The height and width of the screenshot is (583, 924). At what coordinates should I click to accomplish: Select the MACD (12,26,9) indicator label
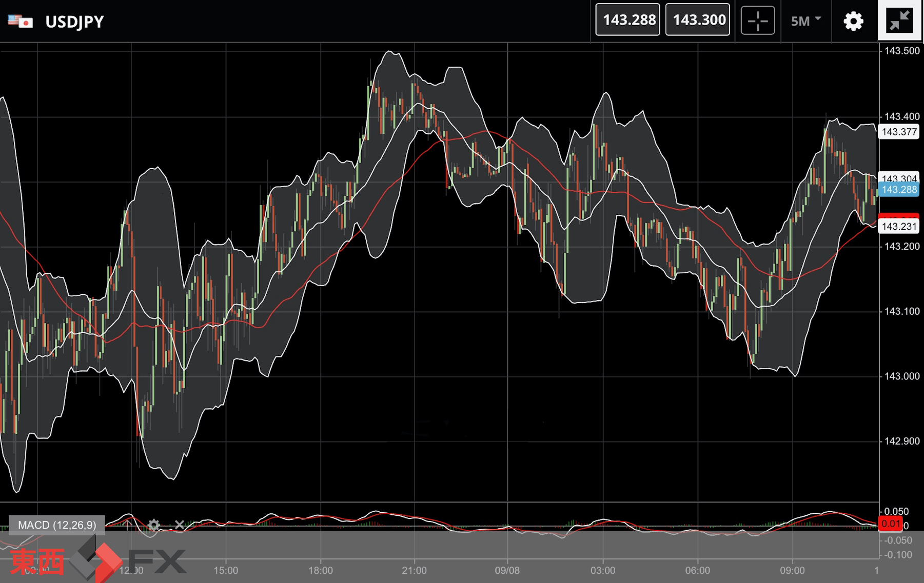57,525
